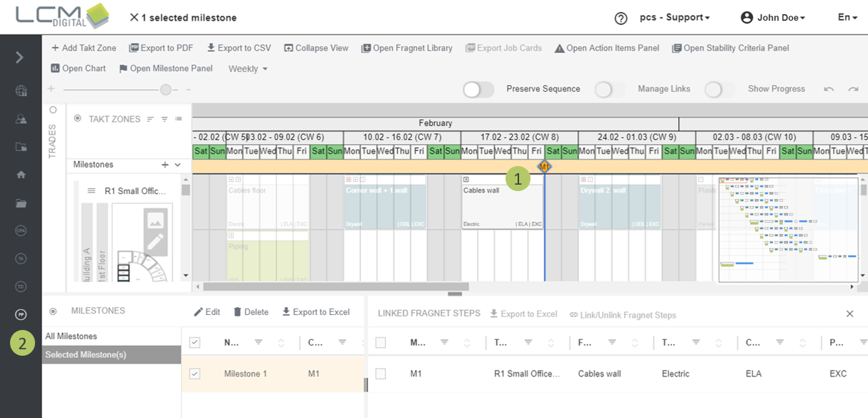Image resolution: width=868 pixels, height=418 pixels.
Task: Open Milestone Panel from toolbar
Action: 165,69
